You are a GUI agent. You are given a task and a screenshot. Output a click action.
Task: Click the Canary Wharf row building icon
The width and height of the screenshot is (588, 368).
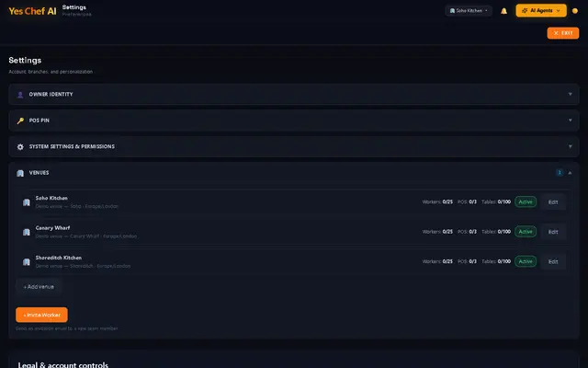pyautogui.click(x=27, y=232)
